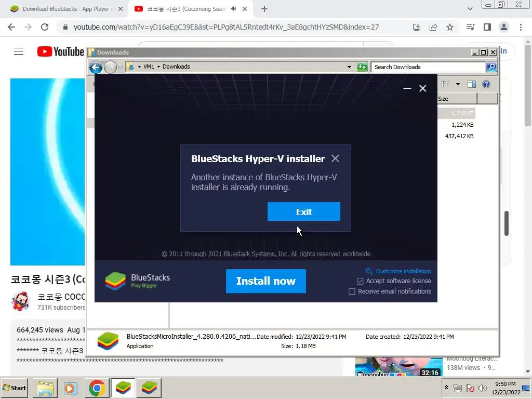Bookmark this page with star icon

[x=450, y=27]
